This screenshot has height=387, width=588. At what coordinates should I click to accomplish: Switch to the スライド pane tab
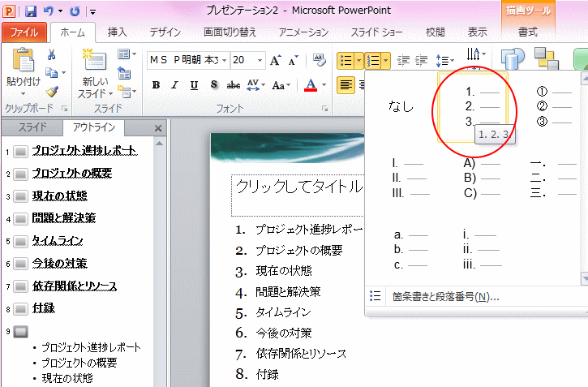pos(32,127)
